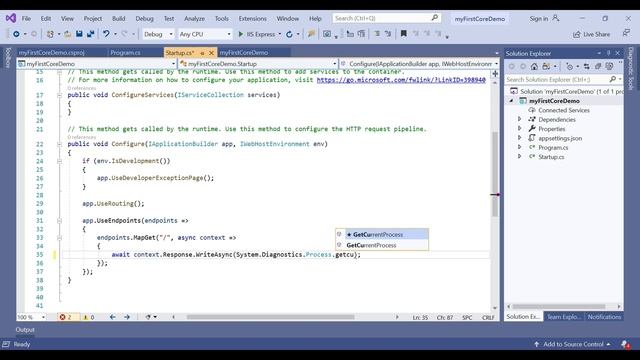Click the Navigate Backward toolbar icon
The height and width of the screenshot is (360, 640).
(16, 34)
